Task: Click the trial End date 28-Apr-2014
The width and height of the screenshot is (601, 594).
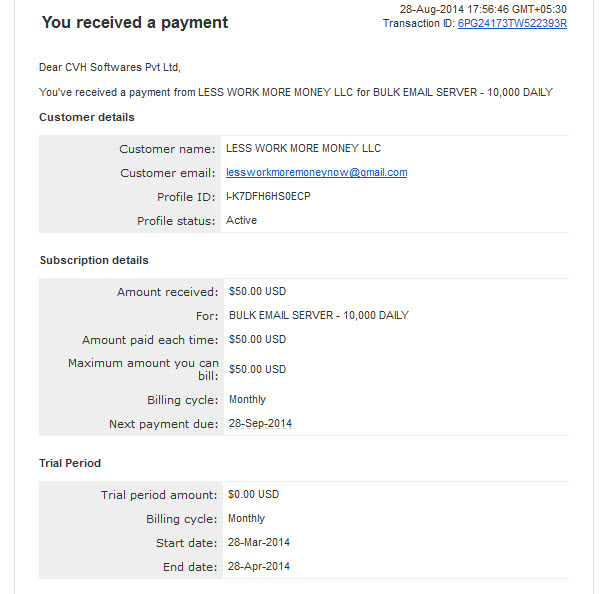Action: pyautogui.click(x=259, y=566)
